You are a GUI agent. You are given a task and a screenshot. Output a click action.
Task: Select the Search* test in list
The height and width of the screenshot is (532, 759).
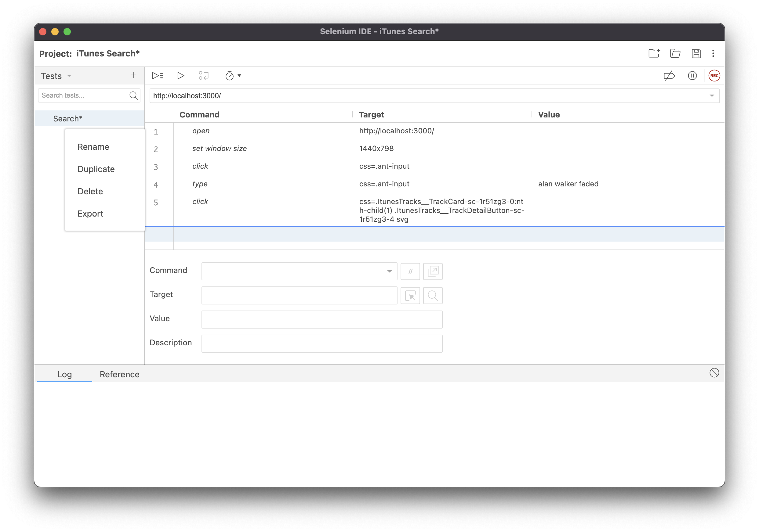click(x=89, y=119)
